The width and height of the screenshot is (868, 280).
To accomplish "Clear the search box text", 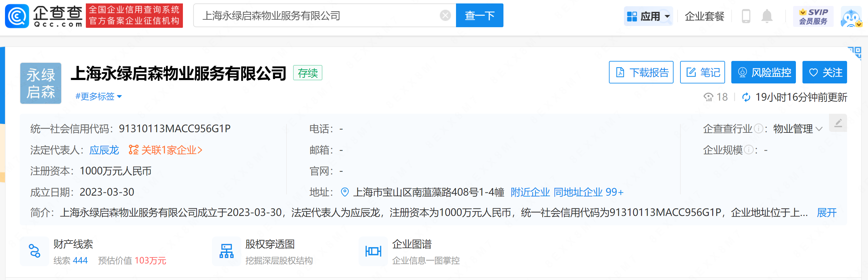I will (x=445, y=16).
